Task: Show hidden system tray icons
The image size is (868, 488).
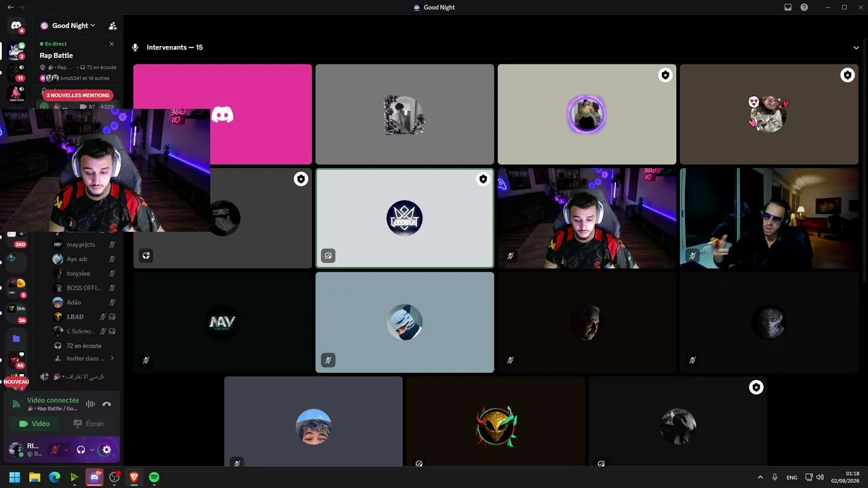Action: pos(760,477)
